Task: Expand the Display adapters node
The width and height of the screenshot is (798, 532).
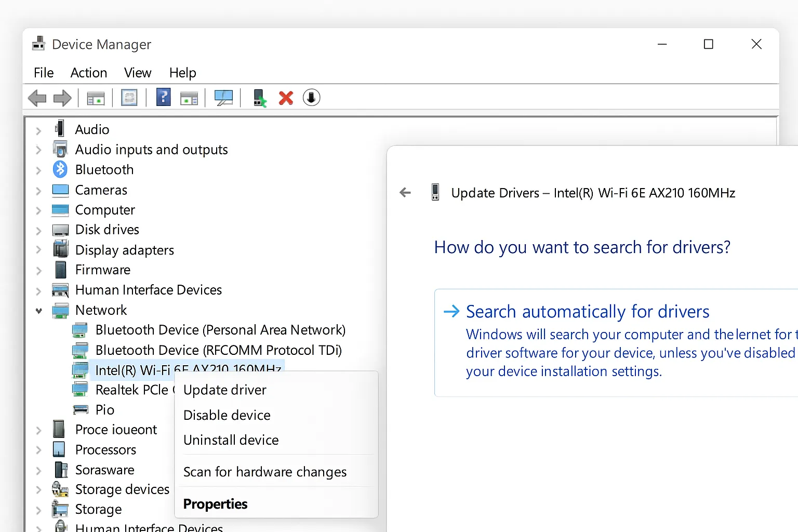Action: (38, 250)
